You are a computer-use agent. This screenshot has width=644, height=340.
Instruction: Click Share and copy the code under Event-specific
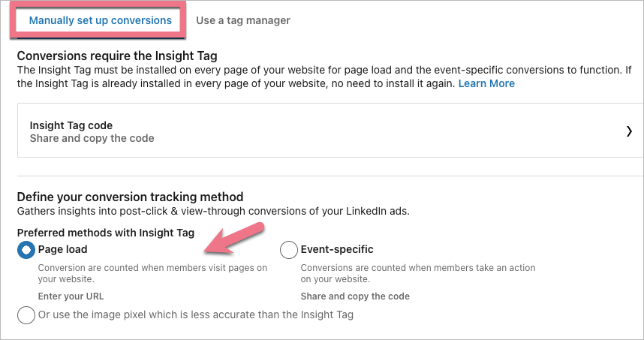[355, 296]
